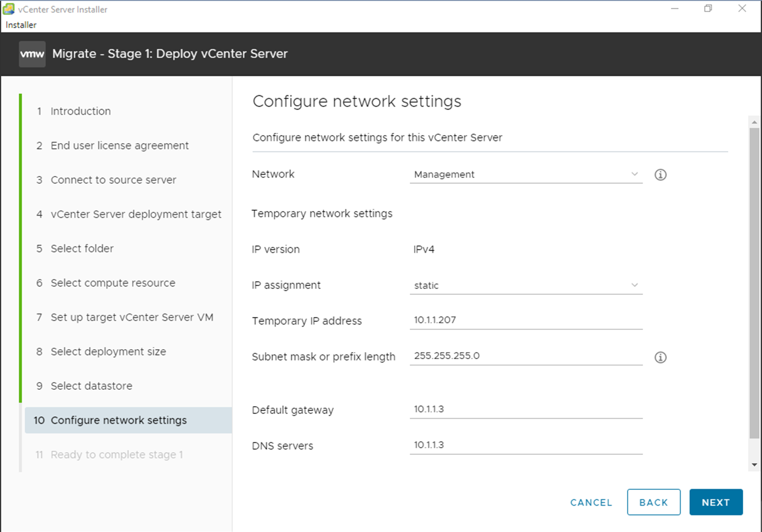Click the scrollbar up arrow

(754, 122)
